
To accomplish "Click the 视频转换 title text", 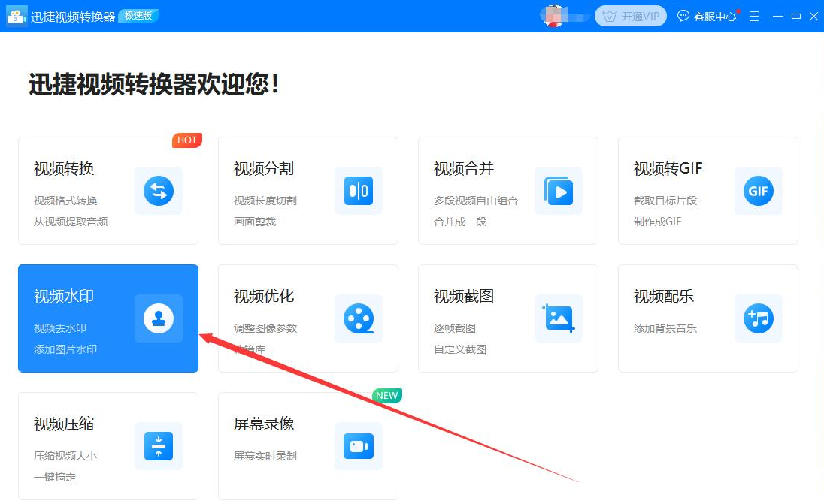I will pyautogui.click(x=64, y=168).
